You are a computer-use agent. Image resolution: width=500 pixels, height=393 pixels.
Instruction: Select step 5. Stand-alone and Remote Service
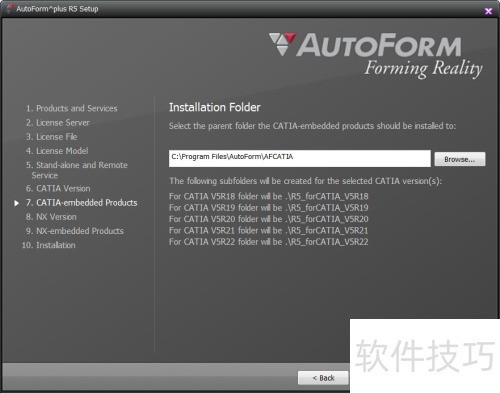click(x=77, y=170)
